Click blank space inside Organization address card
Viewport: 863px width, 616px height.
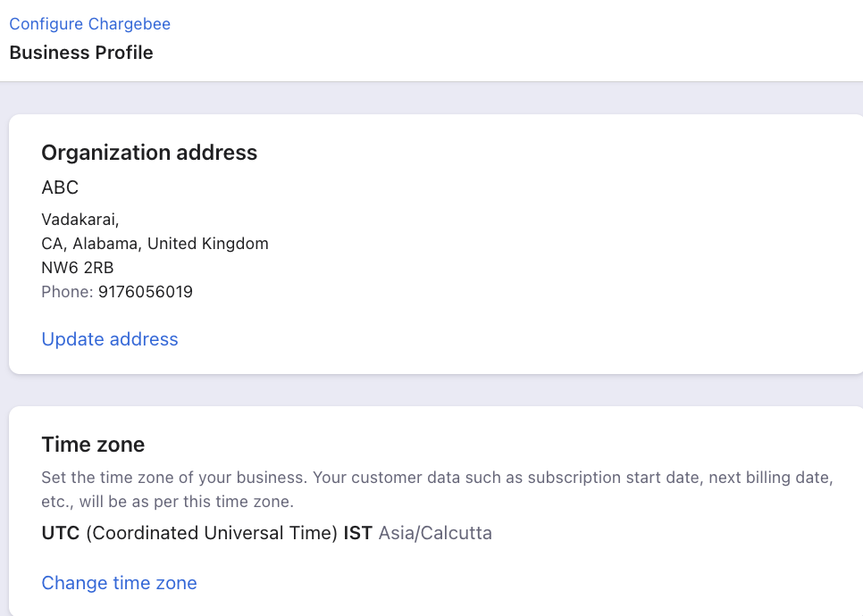[550, 247]
